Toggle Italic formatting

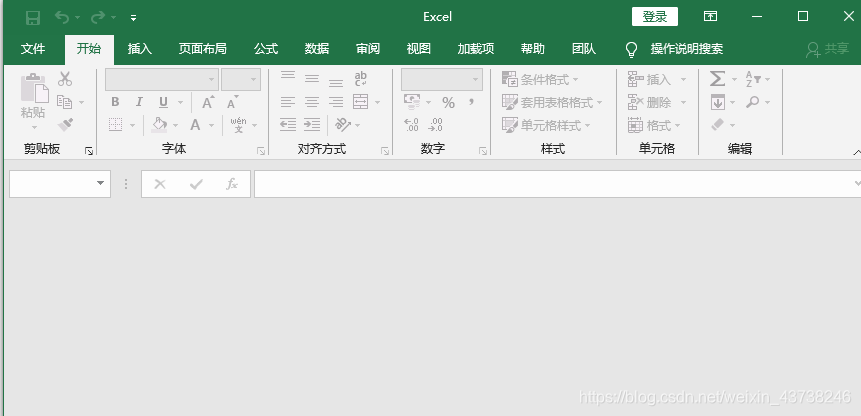(139, 102)
